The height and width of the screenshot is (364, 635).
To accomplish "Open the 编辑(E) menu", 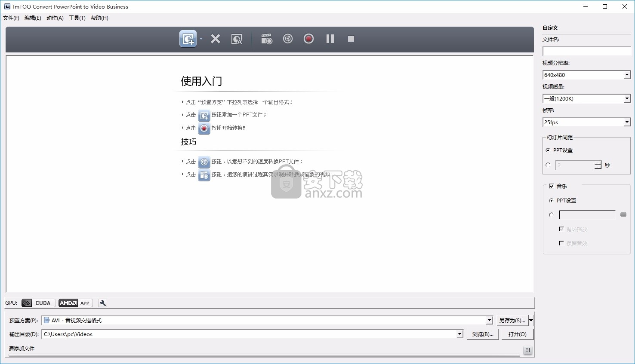I will point(33,18).
